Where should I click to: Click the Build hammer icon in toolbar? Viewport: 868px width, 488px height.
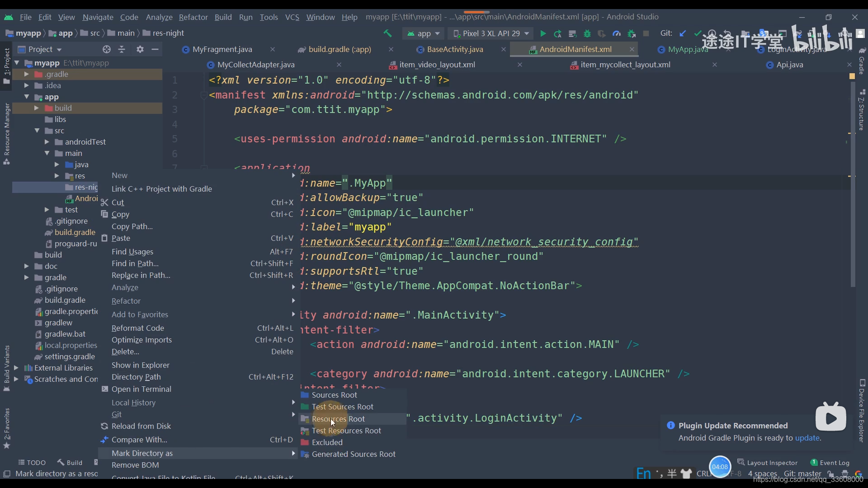click(387, 33)
